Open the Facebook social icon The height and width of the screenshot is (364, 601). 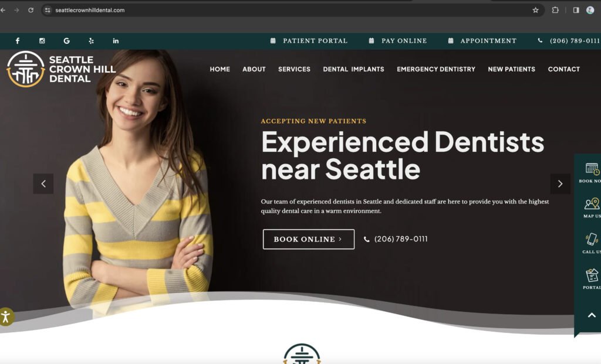point(18,40)
